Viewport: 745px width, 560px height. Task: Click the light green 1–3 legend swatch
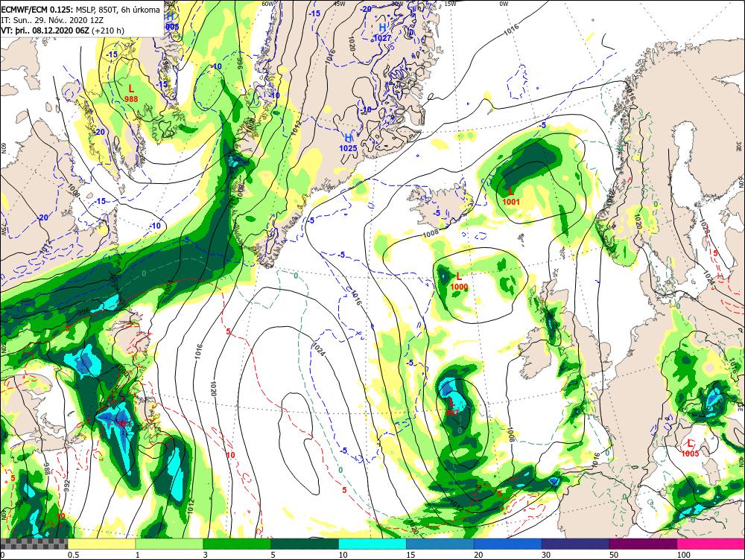tap(169, 544)
